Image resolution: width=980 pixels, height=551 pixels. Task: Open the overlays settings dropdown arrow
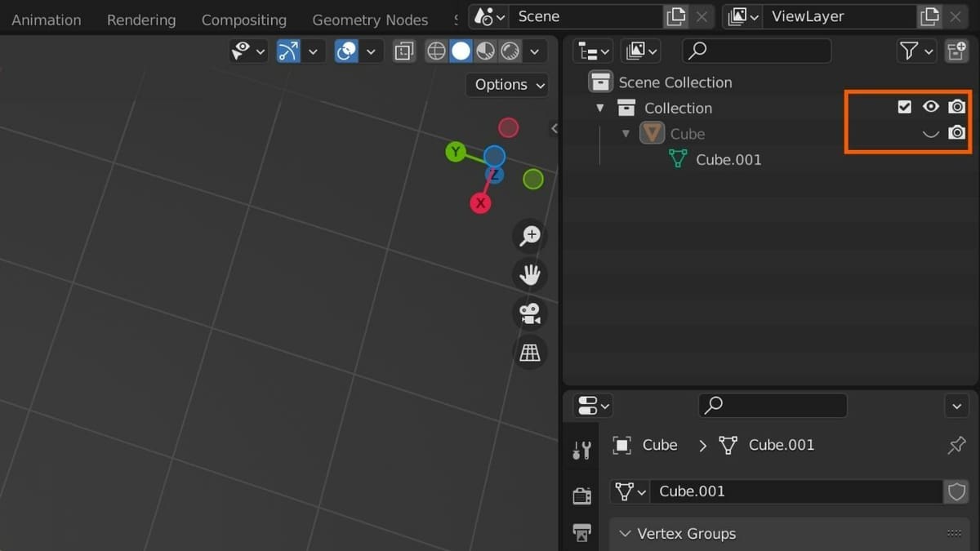point(371,51)
